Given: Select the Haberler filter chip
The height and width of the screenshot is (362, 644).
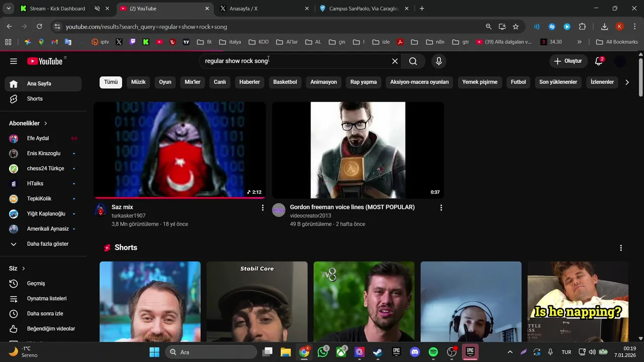Looking at the screenshot, I should 250,82.
